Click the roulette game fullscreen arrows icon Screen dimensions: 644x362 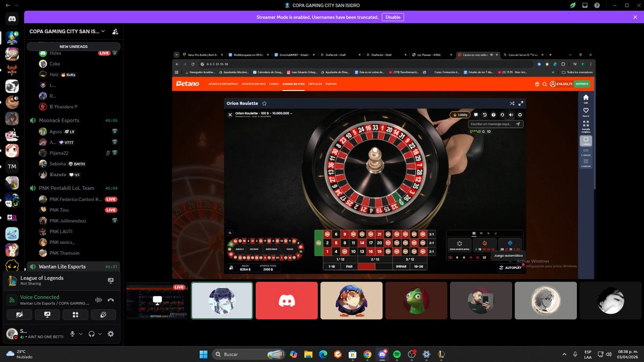(x=521, y=103)
